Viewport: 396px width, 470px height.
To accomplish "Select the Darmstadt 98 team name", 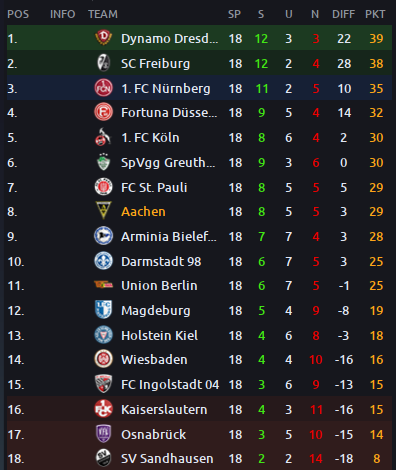I will pos(161,262).
